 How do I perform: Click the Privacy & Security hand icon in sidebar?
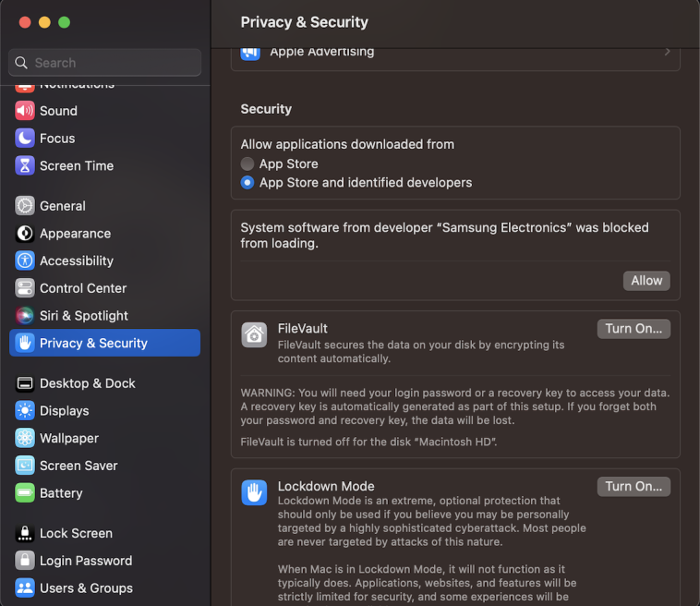point(25,343)
